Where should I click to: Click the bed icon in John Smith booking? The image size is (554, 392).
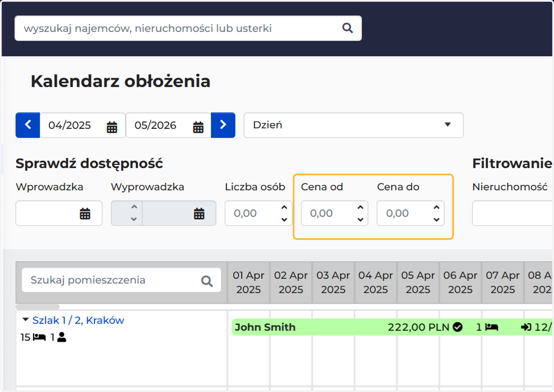[x=492, y=327]
